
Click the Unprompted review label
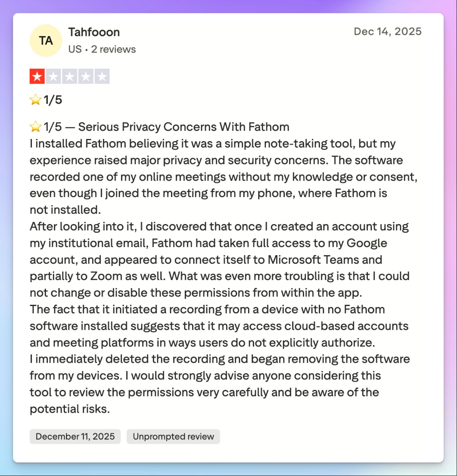(x=173, y=437)
